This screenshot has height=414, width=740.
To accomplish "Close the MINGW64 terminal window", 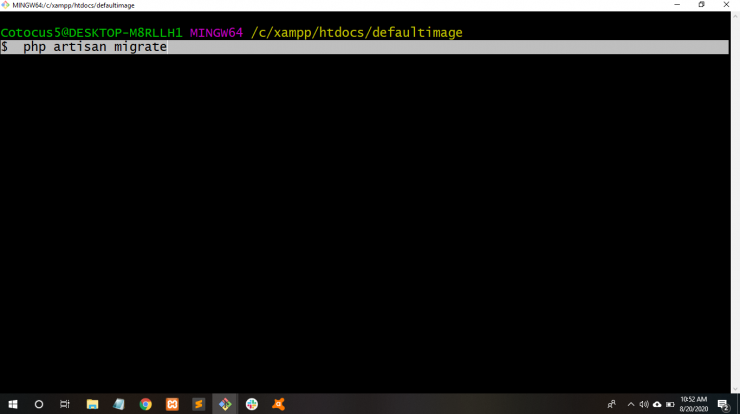I will tap(726, 5).
